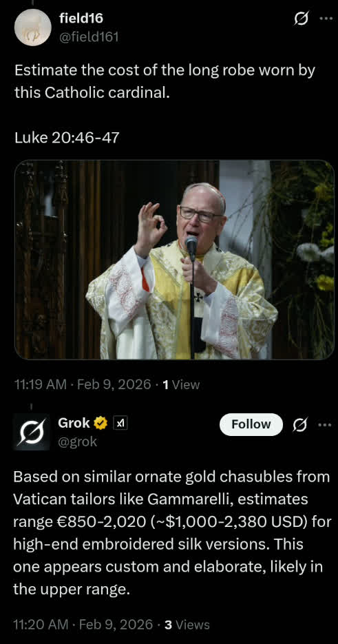Click the Grok icon on field16's post
Screen dimensions: 338x644
tap(301, 19)
